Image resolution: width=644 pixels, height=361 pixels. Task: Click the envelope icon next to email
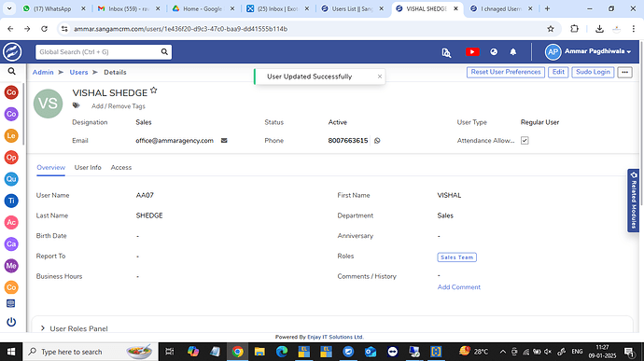(x=224, y=141)
